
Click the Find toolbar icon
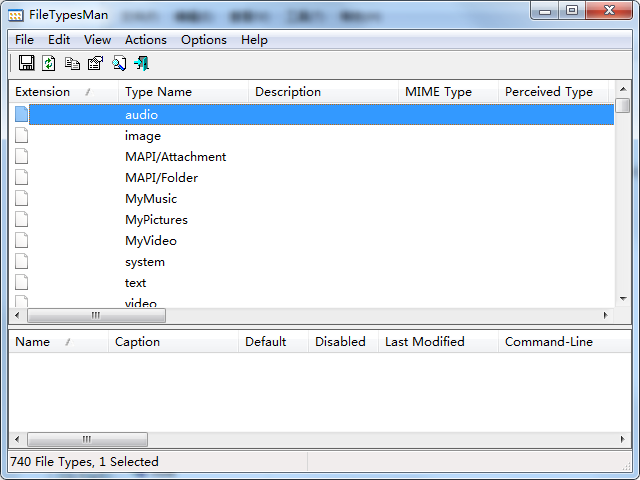point(119,63)
